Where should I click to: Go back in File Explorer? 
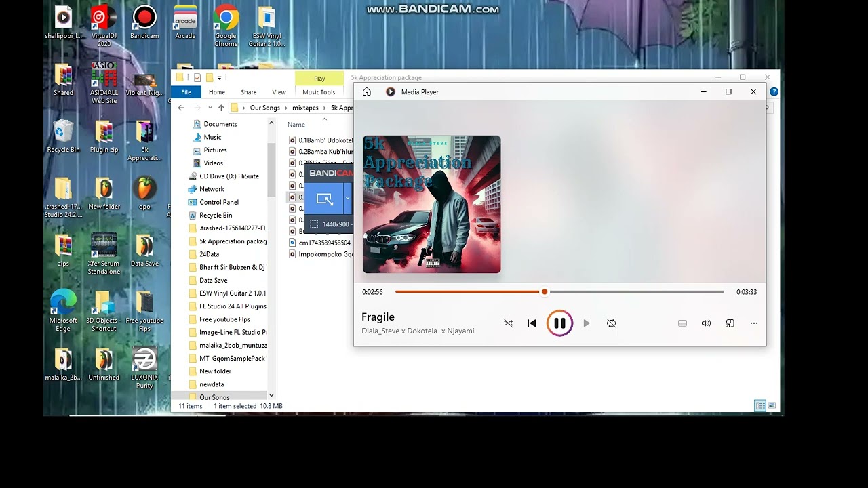(181, 108)
